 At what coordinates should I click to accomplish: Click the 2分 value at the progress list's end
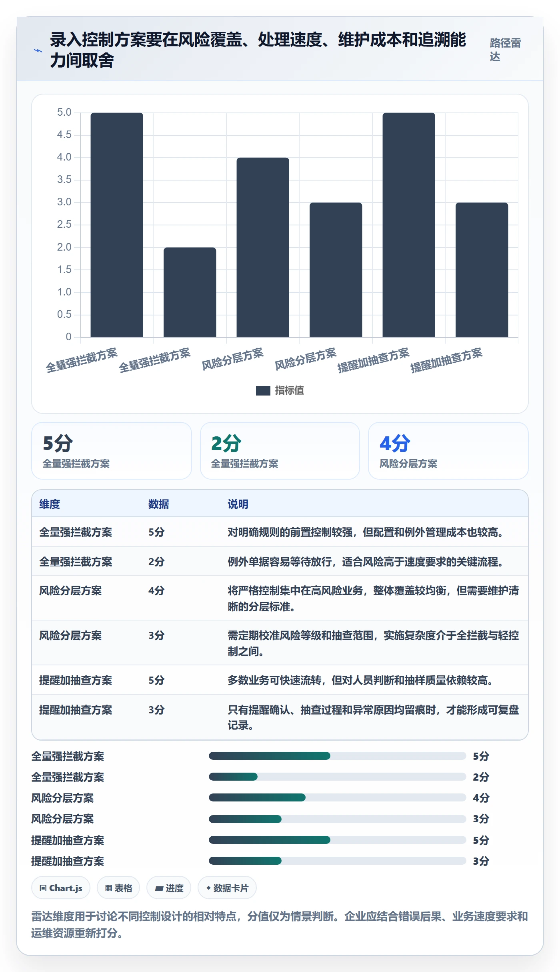481,777
